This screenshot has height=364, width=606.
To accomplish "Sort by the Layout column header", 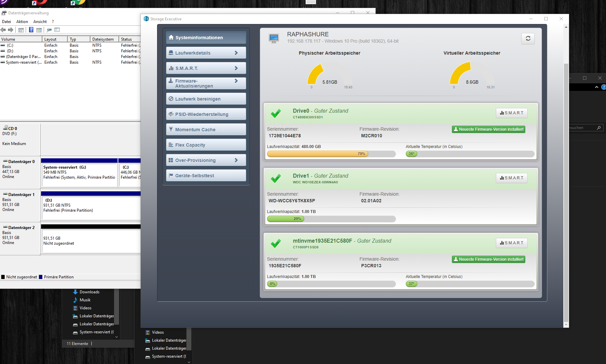I will 55,39.
